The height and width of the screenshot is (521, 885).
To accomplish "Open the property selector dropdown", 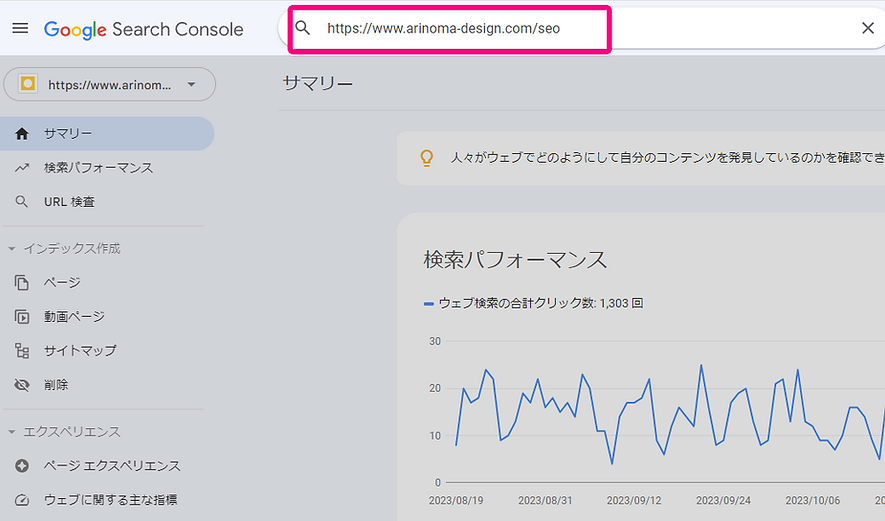I will (109, 85).
